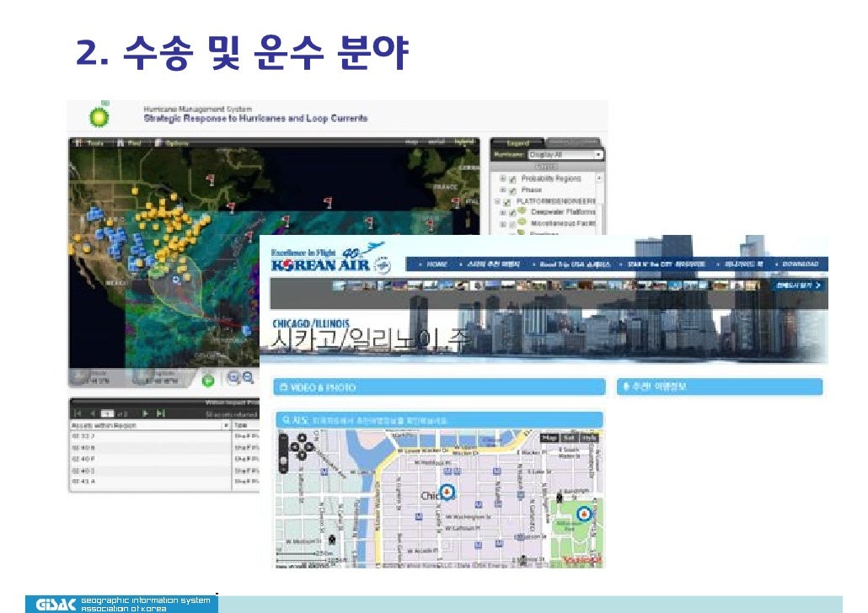Toggle the Miscellaneous Facilities checkbox

pos(512,225)
